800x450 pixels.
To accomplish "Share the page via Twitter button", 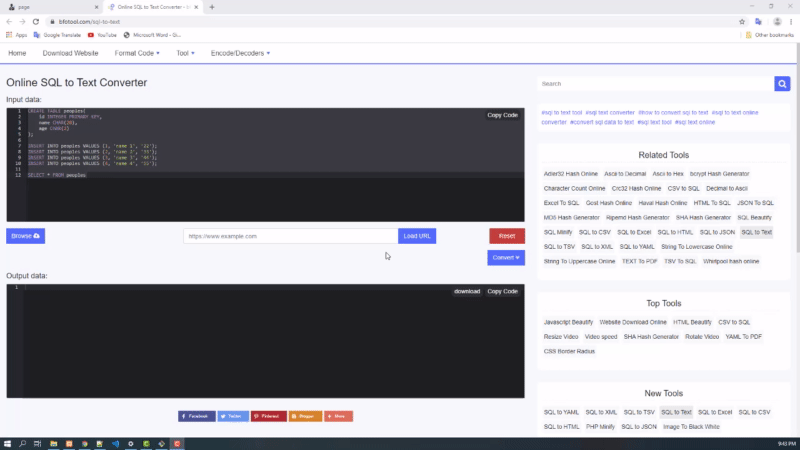I will pos(232,416).
